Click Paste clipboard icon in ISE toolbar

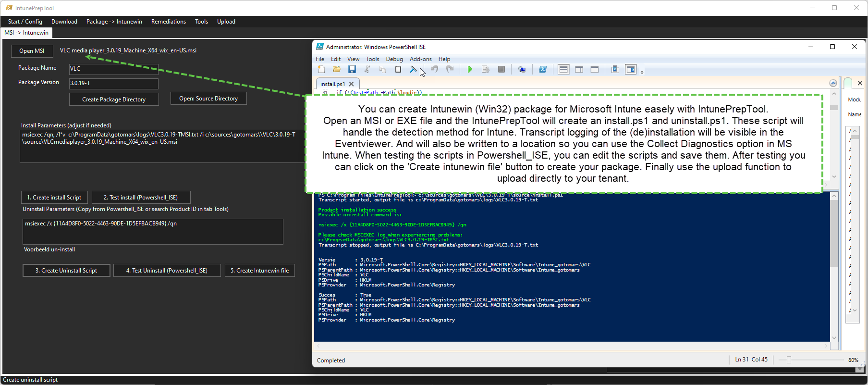(x=398, y=70)
